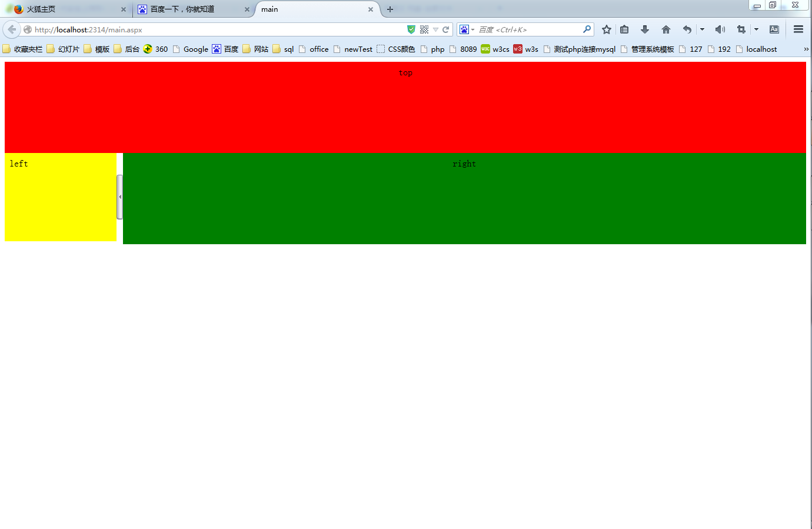Open the Google bookmark
This screenshot has height=529, width=812.
(x=190, y=49)
